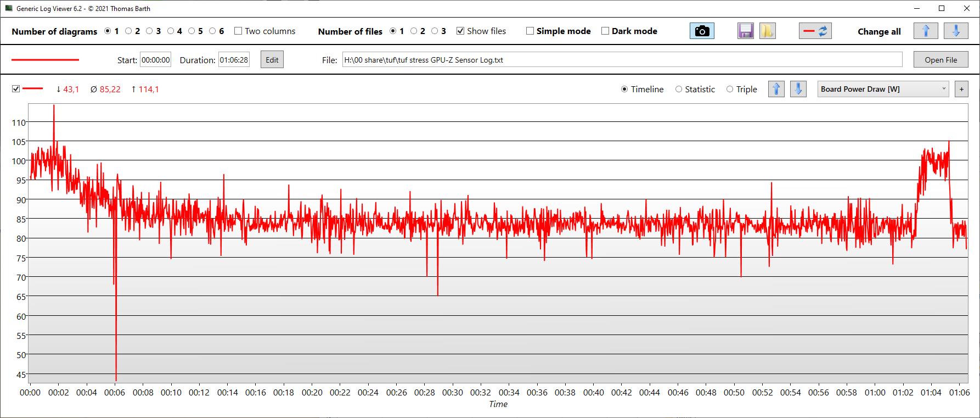Click the Change all down arrow

tap(955, 31)
